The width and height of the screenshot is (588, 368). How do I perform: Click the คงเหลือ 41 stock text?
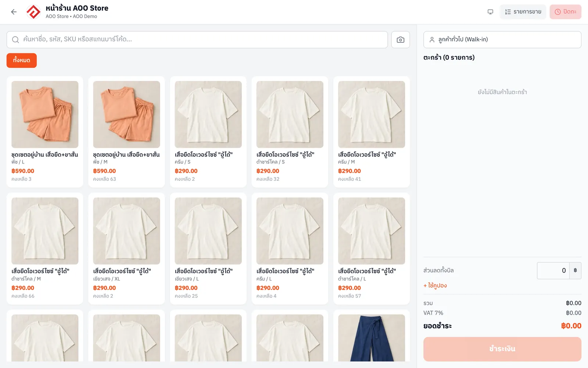(x=349, y=179)
